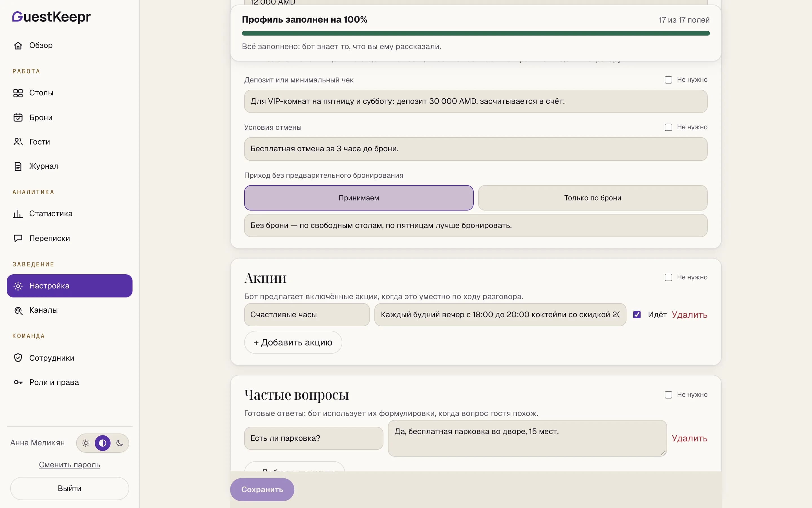Check Не нужно for Условия отмены
This screenshot has width=812, height=508.
tap(668, 127)
